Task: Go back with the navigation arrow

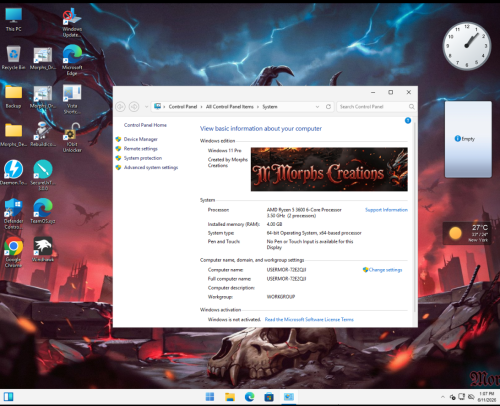Action: (120, 107)
